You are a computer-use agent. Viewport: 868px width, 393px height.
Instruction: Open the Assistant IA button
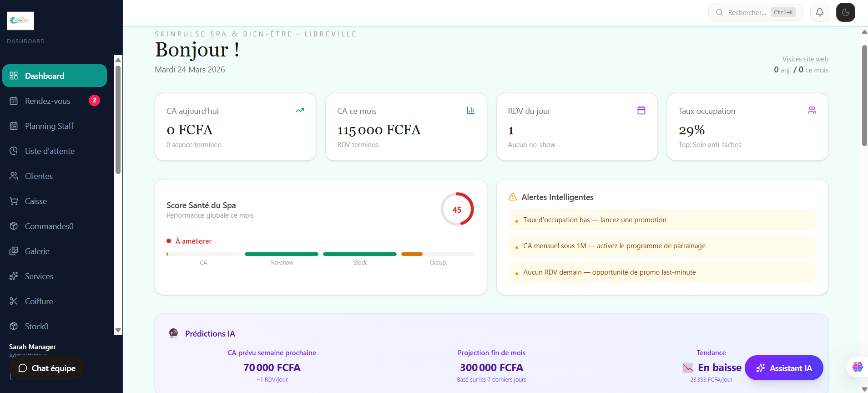(783, 368)
